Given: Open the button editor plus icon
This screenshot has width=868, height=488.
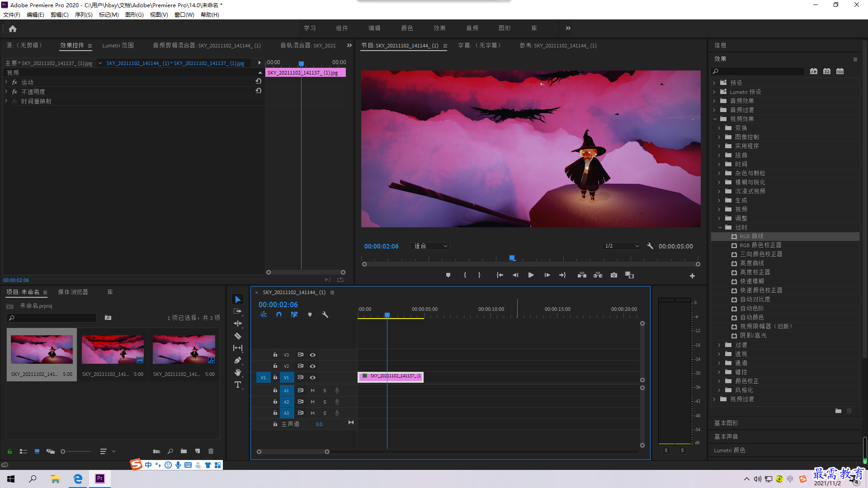Looking at the screenshot, I should (x=692, y=276).
